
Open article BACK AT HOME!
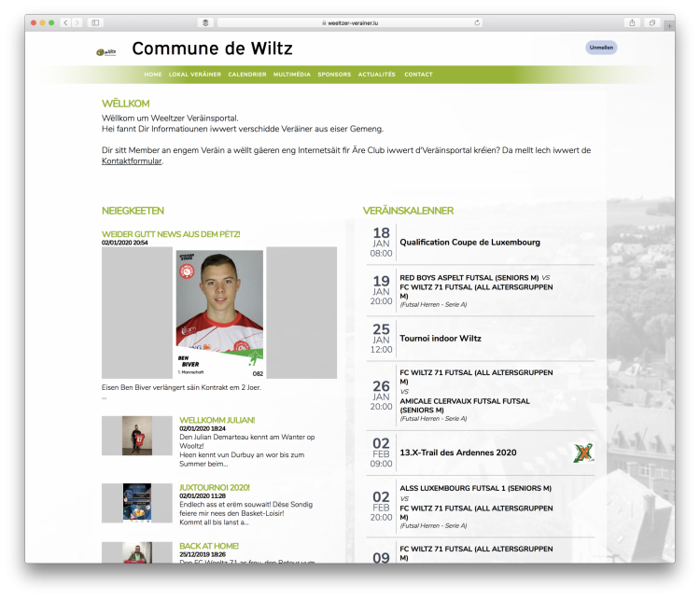(x=209, y=546)
